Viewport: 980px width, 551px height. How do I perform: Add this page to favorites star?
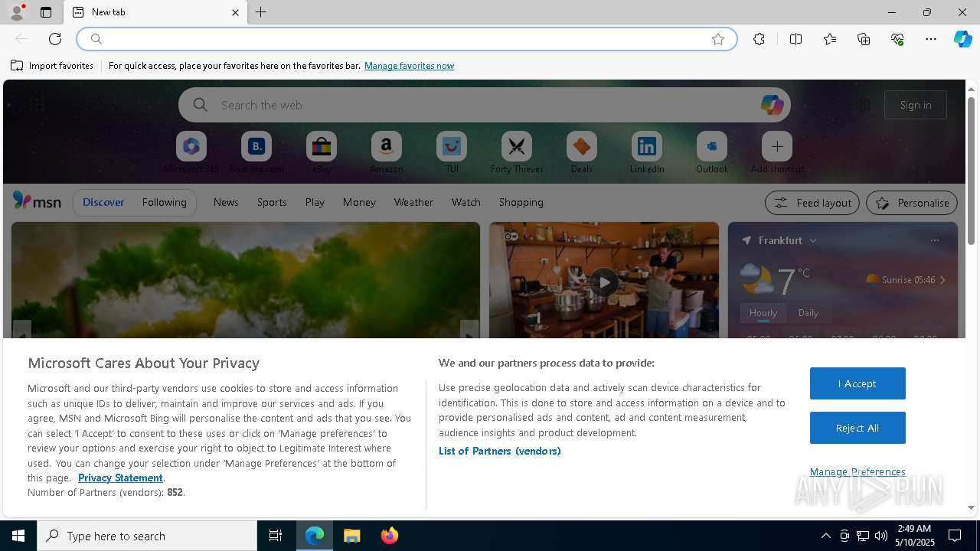pyautogui.click(x=718, y=39)
